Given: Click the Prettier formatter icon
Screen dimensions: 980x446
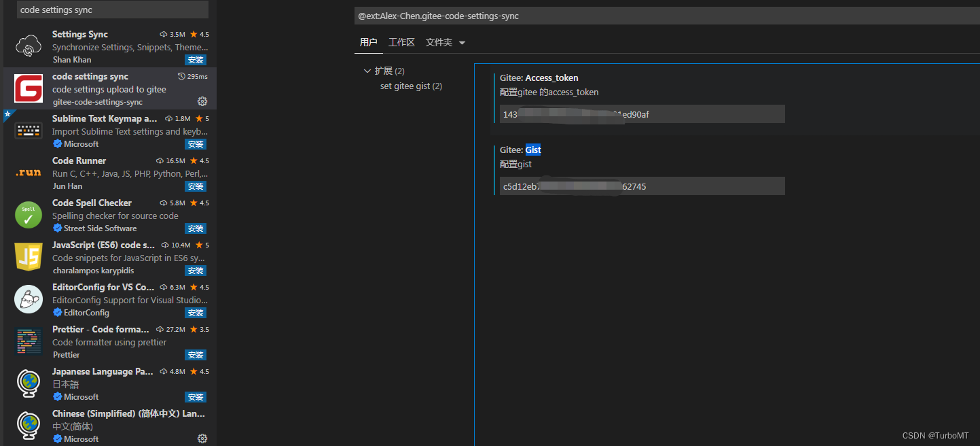Looking at the screenshot, I should (x=29, y=341).
